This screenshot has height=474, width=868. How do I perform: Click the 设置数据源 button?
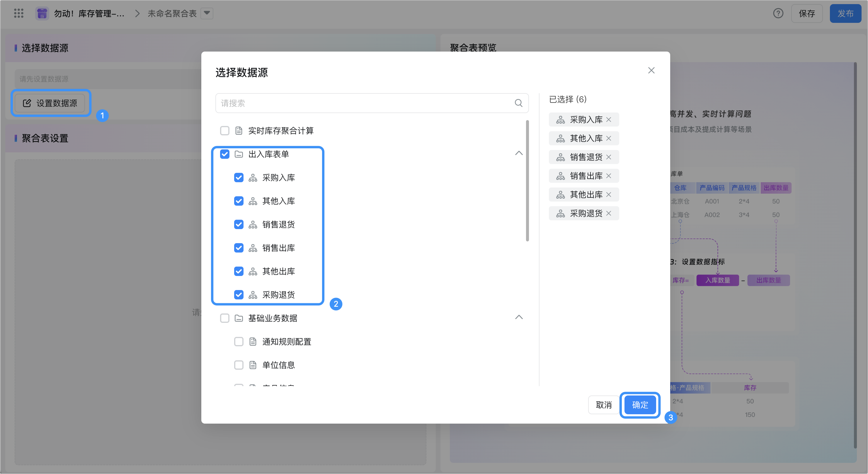(50, 103)
